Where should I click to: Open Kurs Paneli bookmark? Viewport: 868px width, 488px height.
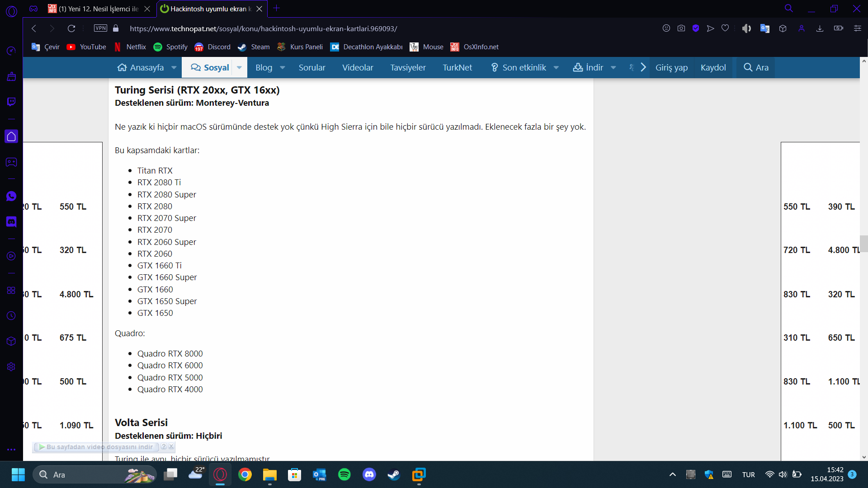[300, 47]
